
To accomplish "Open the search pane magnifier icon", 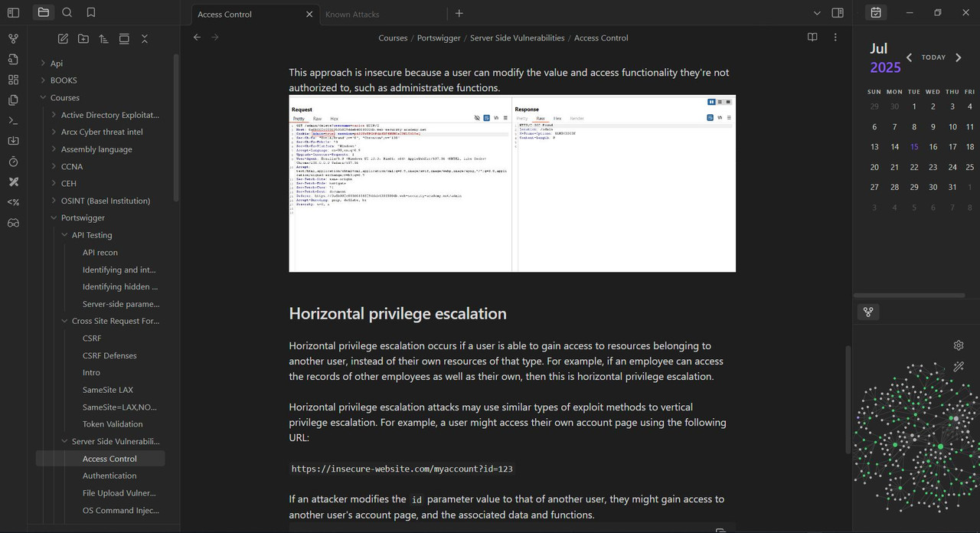I will (67, 12).
